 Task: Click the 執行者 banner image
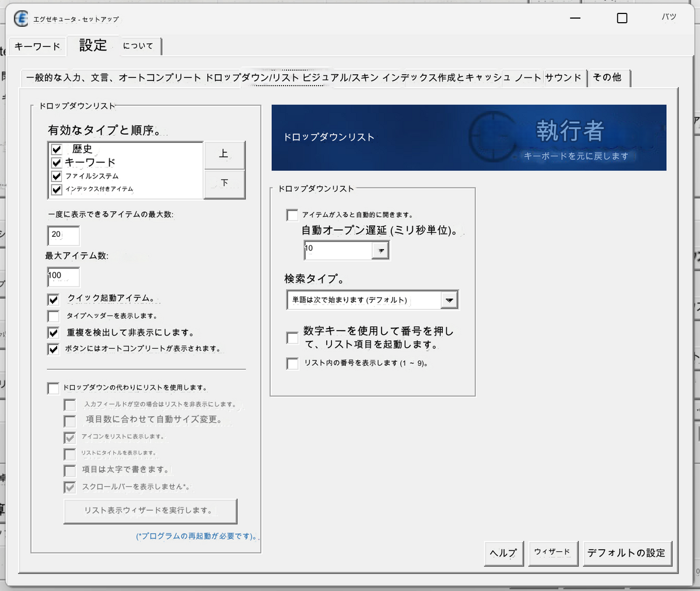click(x=468, y=138)
